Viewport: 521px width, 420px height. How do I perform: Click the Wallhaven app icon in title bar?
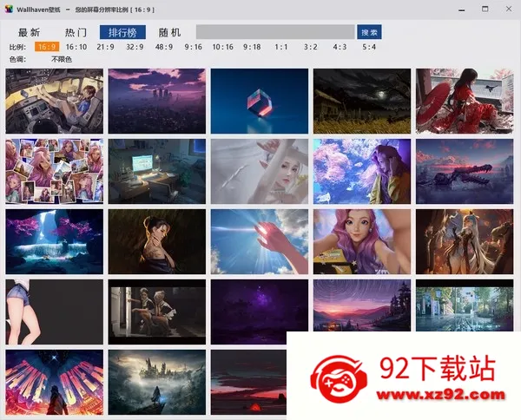(x=9, y=10)
